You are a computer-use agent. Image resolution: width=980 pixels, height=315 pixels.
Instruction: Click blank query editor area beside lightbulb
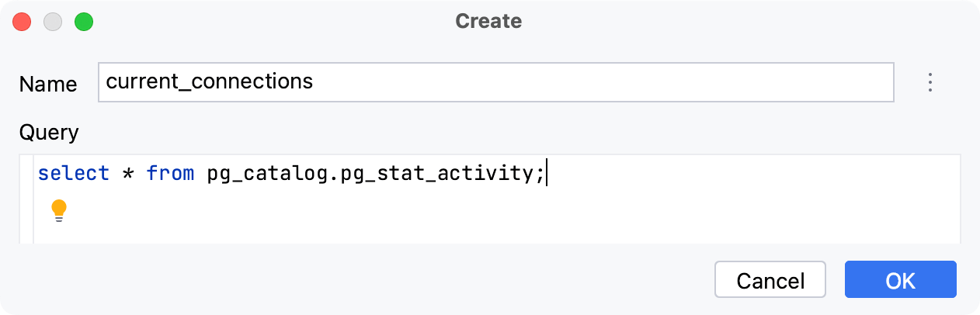point(505,212)
